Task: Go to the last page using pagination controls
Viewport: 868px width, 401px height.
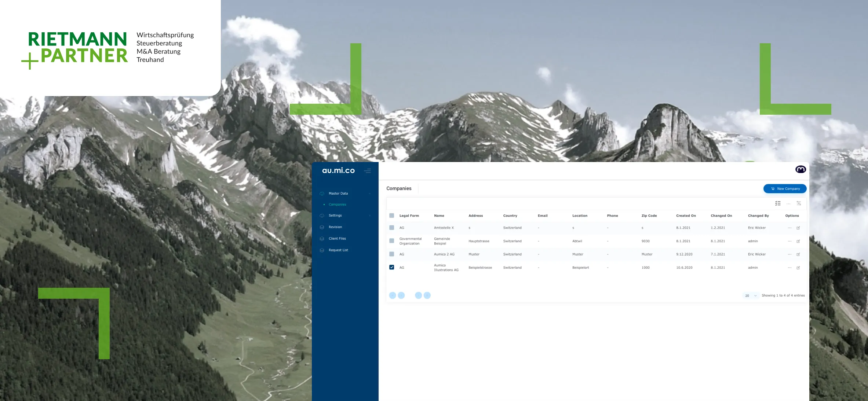Action: point(428,295)
